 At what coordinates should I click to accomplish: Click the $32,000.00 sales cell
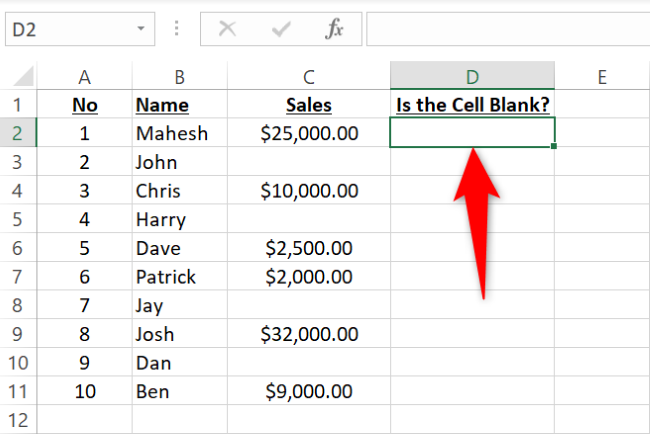click(309, 334)
